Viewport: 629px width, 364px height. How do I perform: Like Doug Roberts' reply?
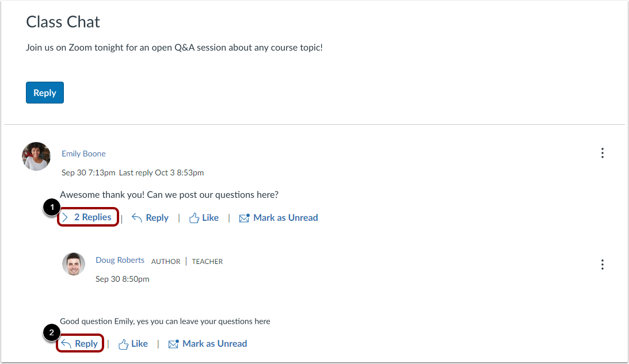click(x=133, y=343)
